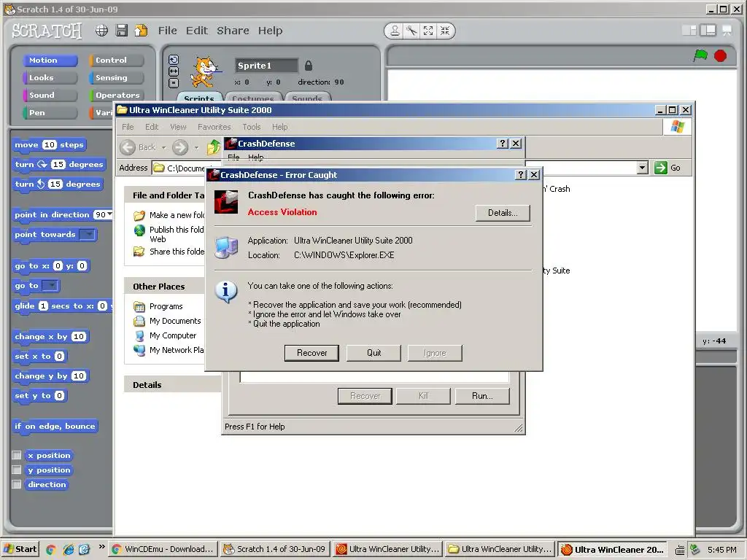
Task: Click the move 10 steps block
Action: 49,145
